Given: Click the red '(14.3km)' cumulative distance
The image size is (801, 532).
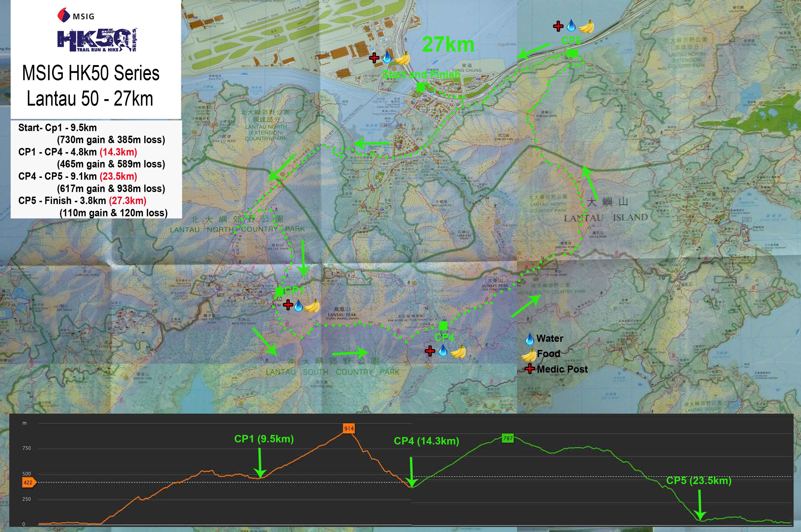Looking at the screenshot, I should coord(118,152).
